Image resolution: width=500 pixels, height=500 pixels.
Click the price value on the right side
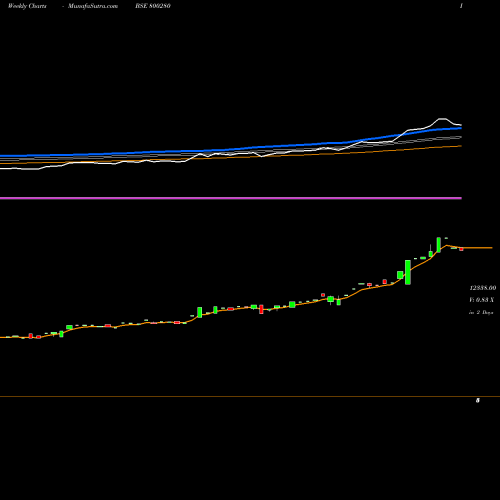483,288
